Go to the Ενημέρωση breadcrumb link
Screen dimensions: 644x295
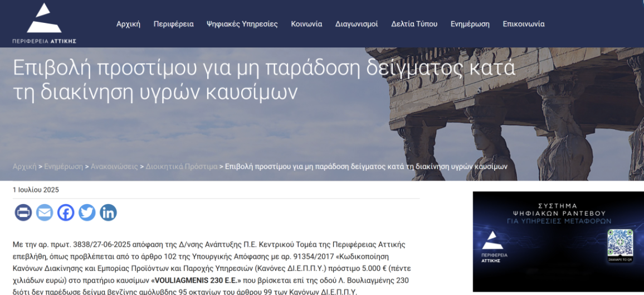coord(64,166)
